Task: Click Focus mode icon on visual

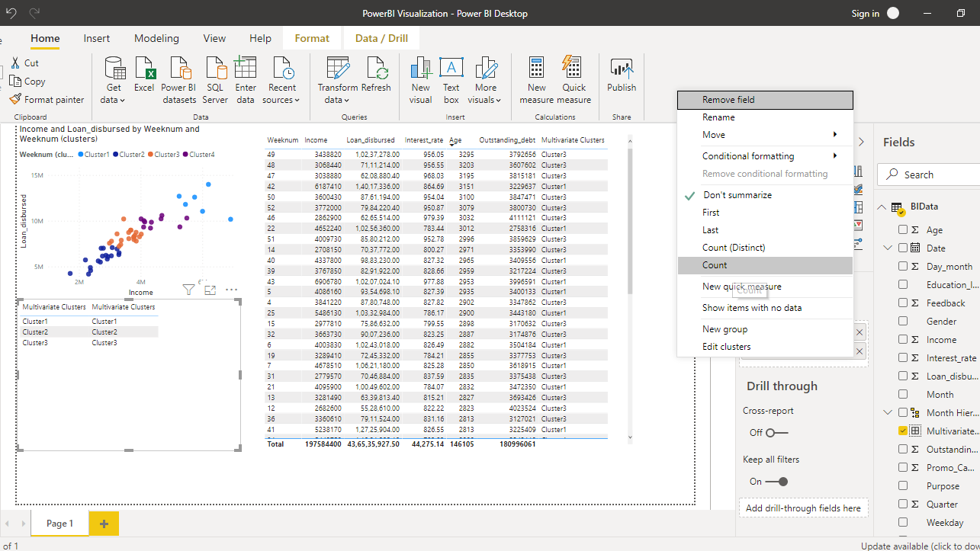Action: [x=210, y=290]
